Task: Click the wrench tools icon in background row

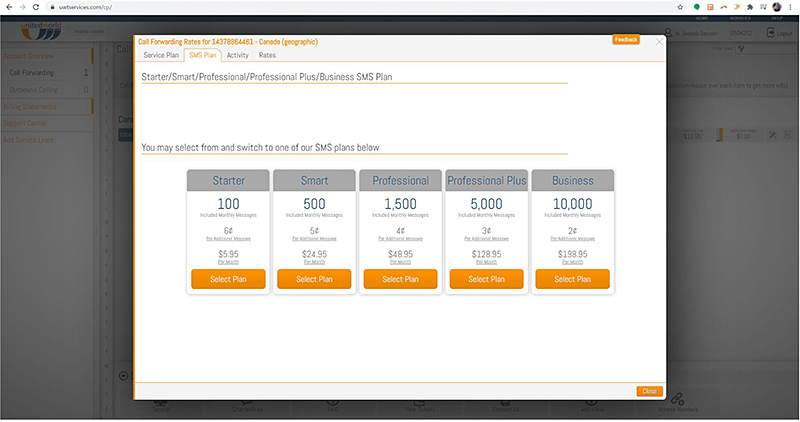Action: pyautogui.click(x=773, y=135)
